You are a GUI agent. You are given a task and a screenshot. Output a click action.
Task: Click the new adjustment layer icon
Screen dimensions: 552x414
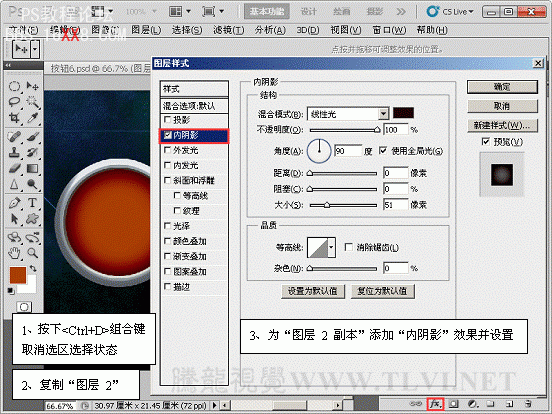[473, 404]
